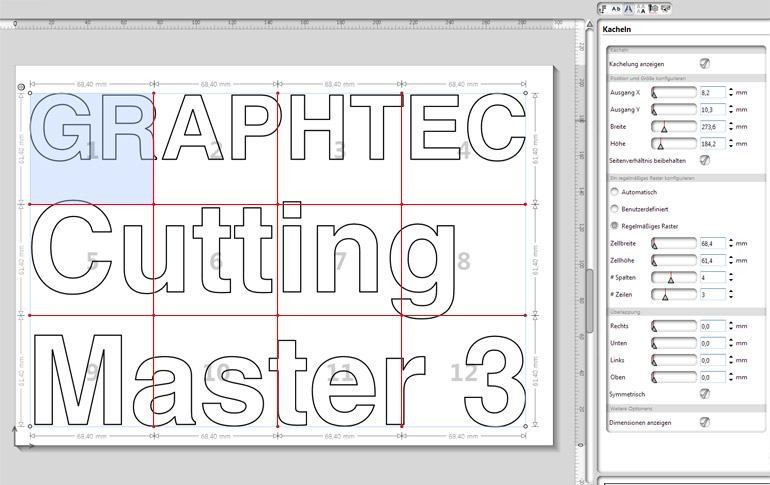Click the 'Ausgang X' input field
Image resolution: width=770 pixels, height=485 pixels.
coord(711,92)
